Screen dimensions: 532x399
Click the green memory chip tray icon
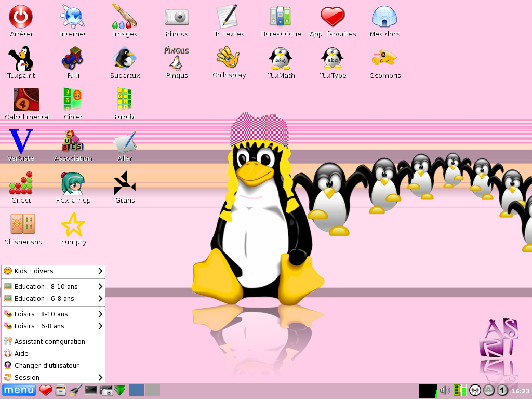point(460,391)
